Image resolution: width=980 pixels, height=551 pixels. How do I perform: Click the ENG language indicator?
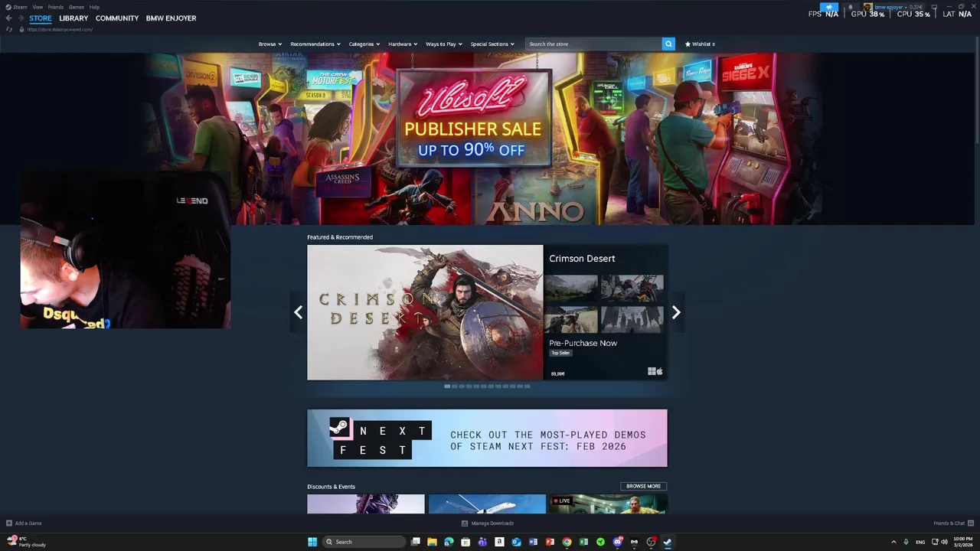920,542
